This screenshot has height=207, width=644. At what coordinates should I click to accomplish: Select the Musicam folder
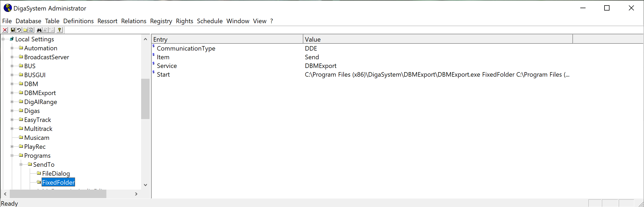pyautogui.click(x=37, y=138)
